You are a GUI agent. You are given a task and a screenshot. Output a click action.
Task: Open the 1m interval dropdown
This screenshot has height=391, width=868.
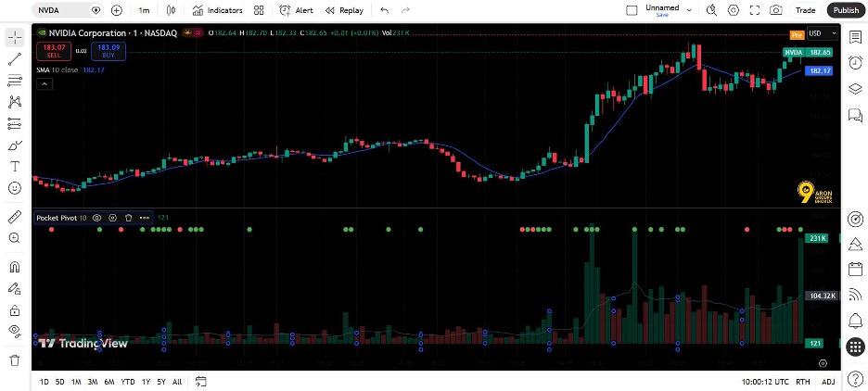pyautogui.click(x=144, y=10)
